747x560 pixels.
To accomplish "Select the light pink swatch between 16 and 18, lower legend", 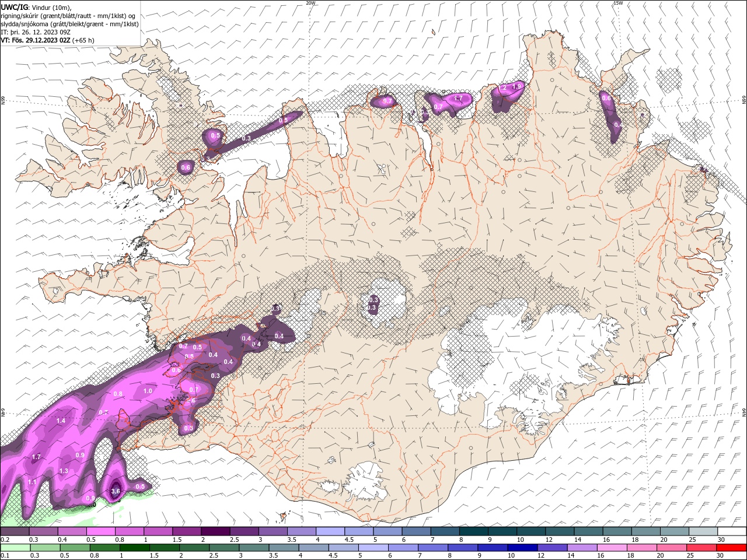I will [x=612, y=548].
